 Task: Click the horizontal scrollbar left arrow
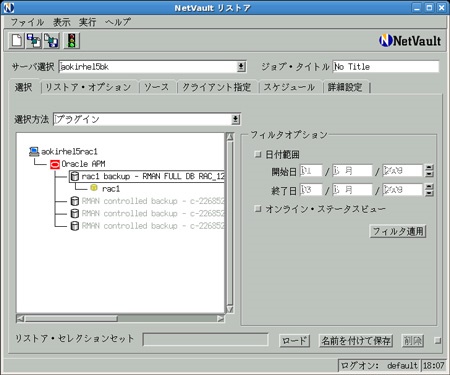click(20, 319)
